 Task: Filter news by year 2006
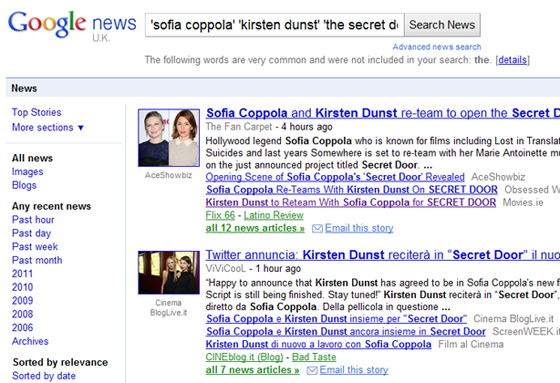[x=22, y=328]
